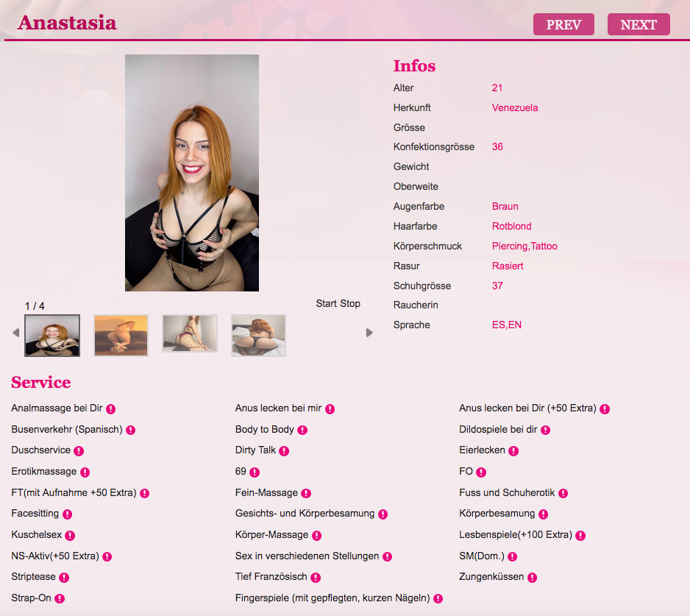Go to the previous profile with PREV
Image resolution: width=690 pixels, height=616 pixels.
(x=563, y=24)
